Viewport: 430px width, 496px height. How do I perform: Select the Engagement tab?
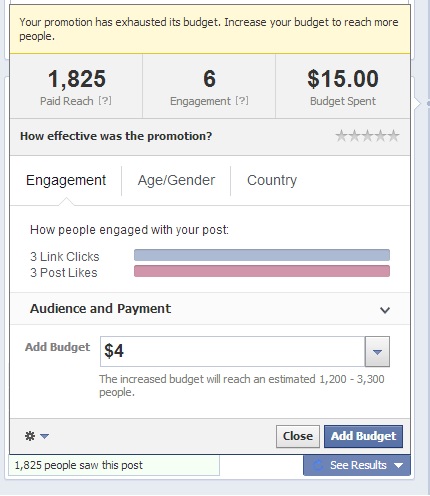click(x=66, y=180)
